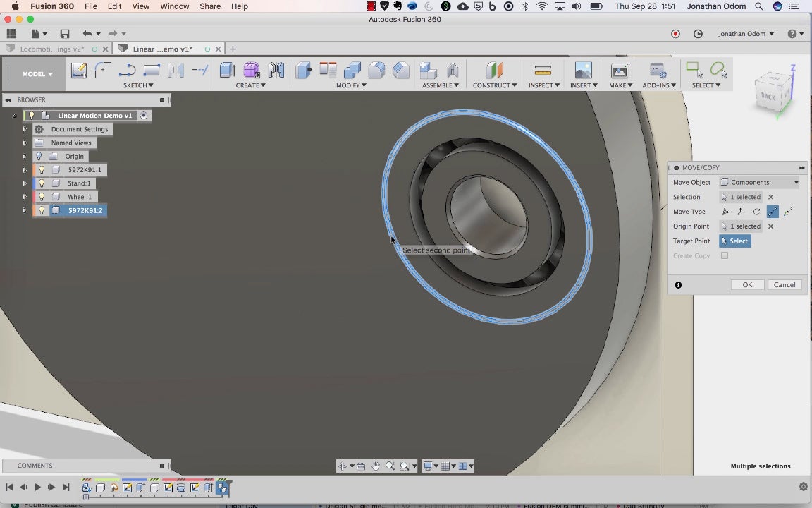Select the Rotate move type icon
Viewport: 812px width, 508px height.
(756, 212)
